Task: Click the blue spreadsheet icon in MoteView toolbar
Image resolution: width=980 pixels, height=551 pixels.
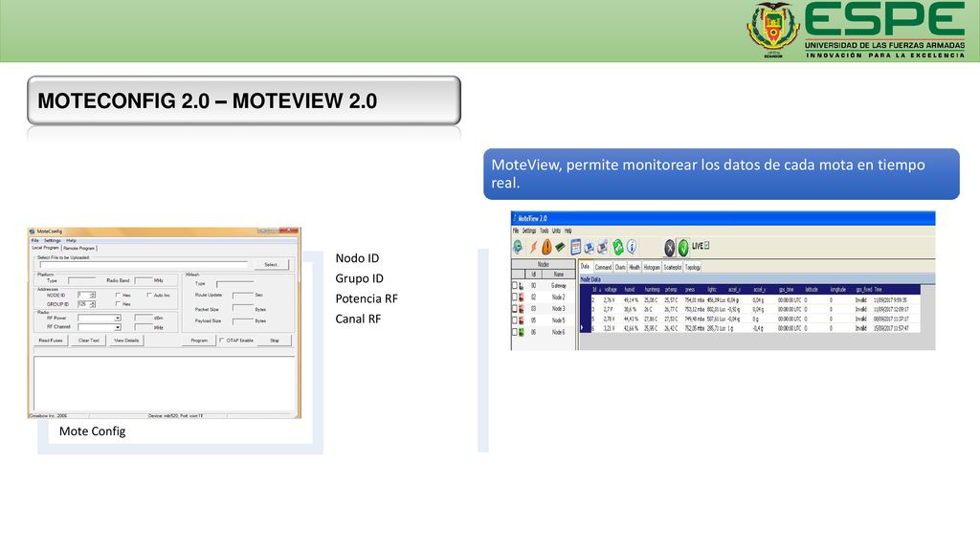Action: click(575, 248)
